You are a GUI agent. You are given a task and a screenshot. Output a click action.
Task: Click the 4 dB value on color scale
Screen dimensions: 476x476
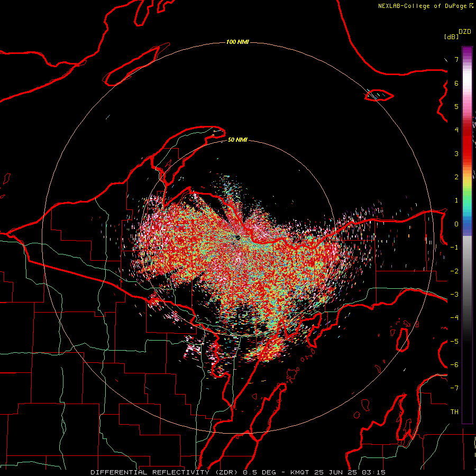coord(456,130)
